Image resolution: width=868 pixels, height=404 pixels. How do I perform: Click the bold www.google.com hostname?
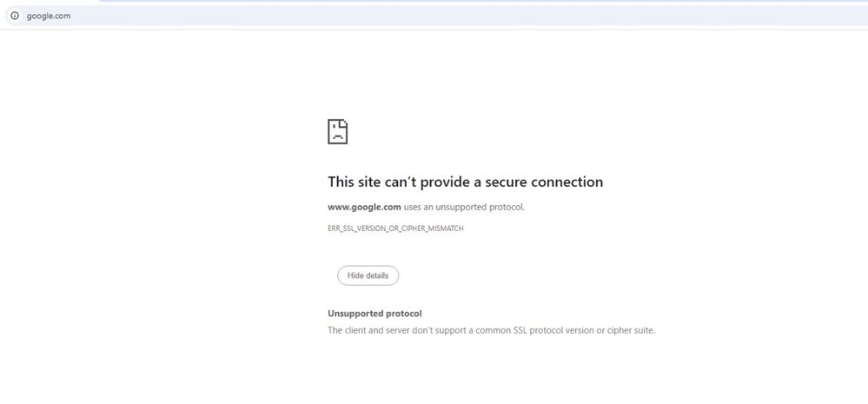point(364,207)
